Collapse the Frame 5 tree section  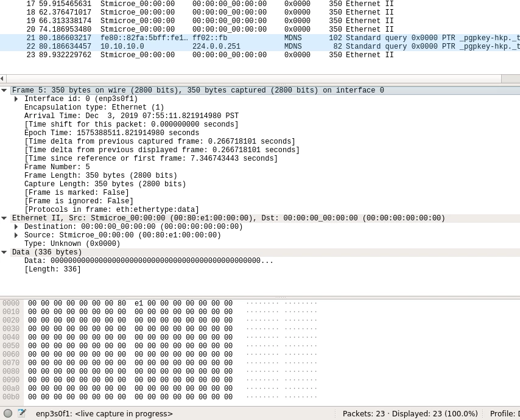[4, 90]
